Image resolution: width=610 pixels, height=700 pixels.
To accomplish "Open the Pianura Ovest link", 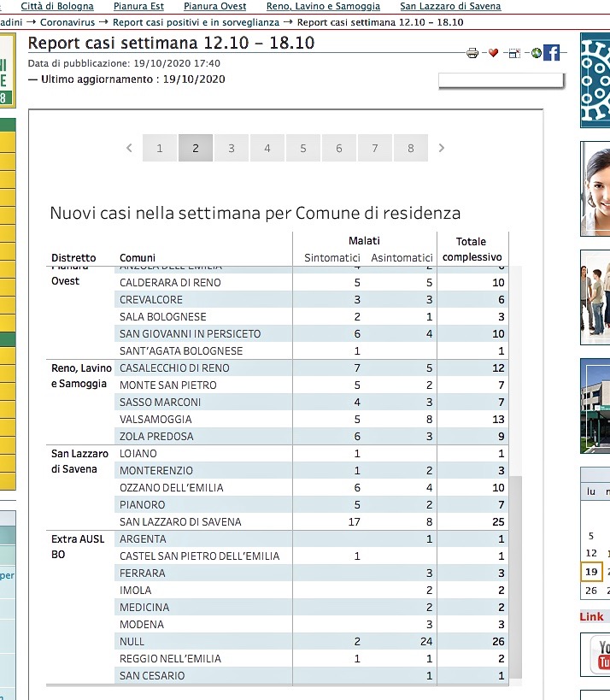I will coord(214,6).
